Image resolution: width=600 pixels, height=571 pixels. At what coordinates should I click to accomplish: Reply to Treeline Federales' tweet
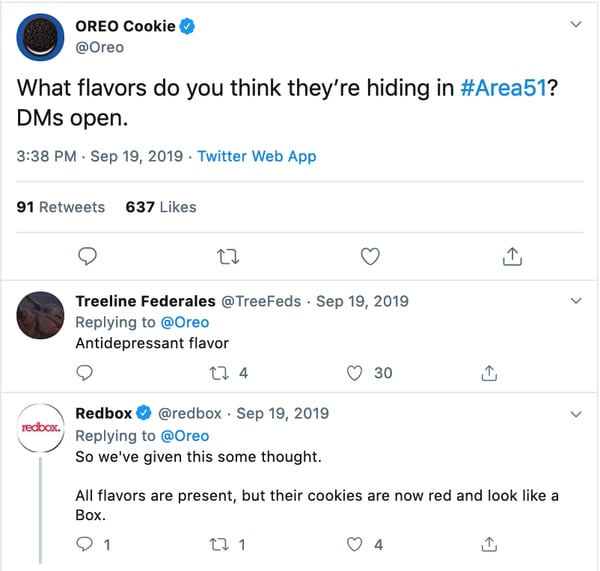85,373
